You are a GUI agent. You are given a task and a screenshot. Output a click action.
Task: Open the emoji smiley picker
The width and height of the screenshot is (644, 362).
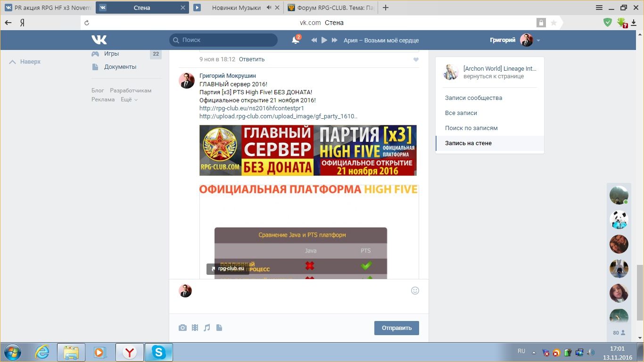(415, 291)
